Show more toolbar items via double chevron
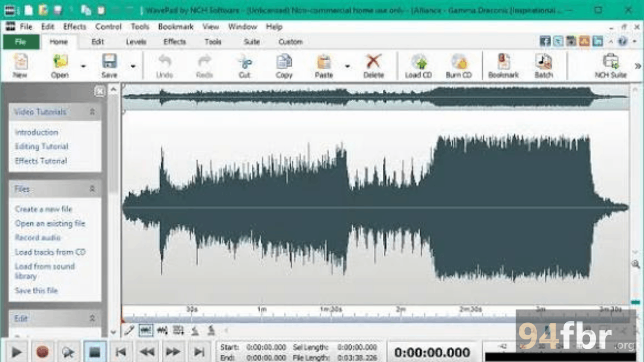644x362 pixels. pos(638,66)
